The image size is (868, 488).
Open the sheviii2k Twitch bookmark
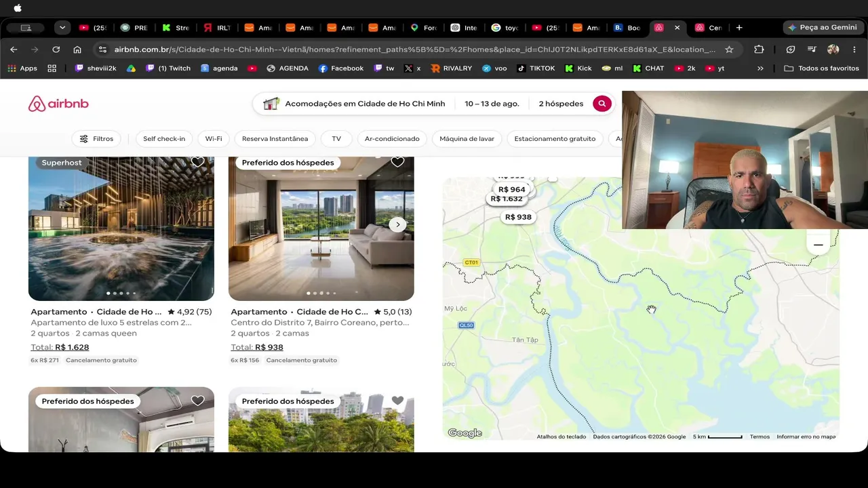(x=96, y=68)
